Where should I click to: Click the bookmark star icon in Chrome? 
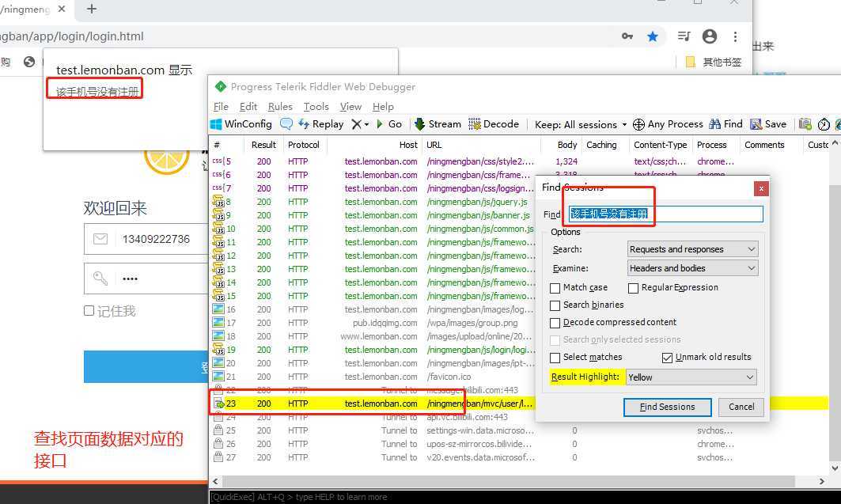click(653, 36)
